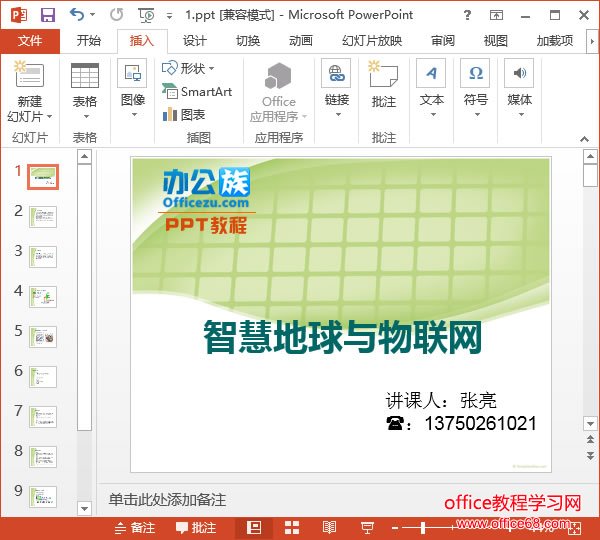This screenshot has width=600, height=540.
Task: Click thumbnail pane scroll down arrow
Action: pos(84,509)
